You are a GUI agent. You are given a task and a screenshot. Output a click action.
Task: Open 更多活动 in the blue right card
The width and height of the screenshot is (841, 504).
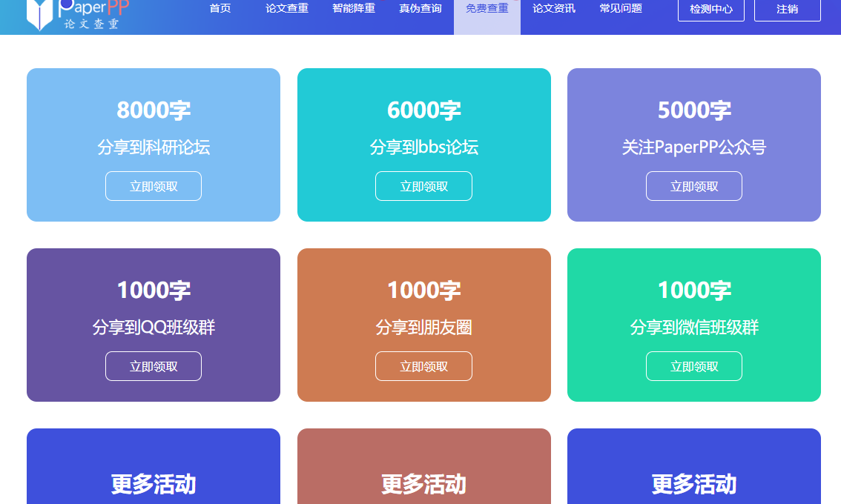(694, 484)
